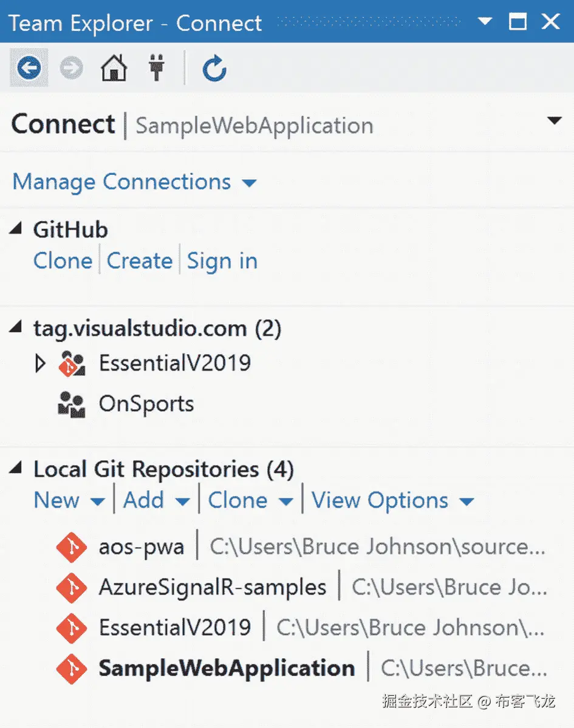Click the Back navigation arrow icon
The height and width of the screenshot is (728, 574).
pyautogui.click(x=29, y=68)
